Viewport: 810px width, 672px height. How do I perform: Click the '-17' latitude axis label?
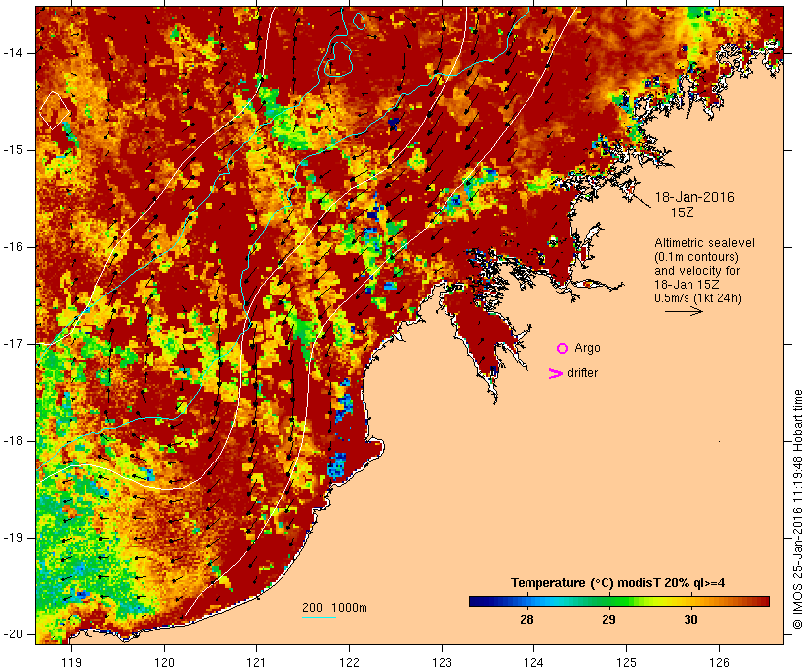(x=13, y=344)
